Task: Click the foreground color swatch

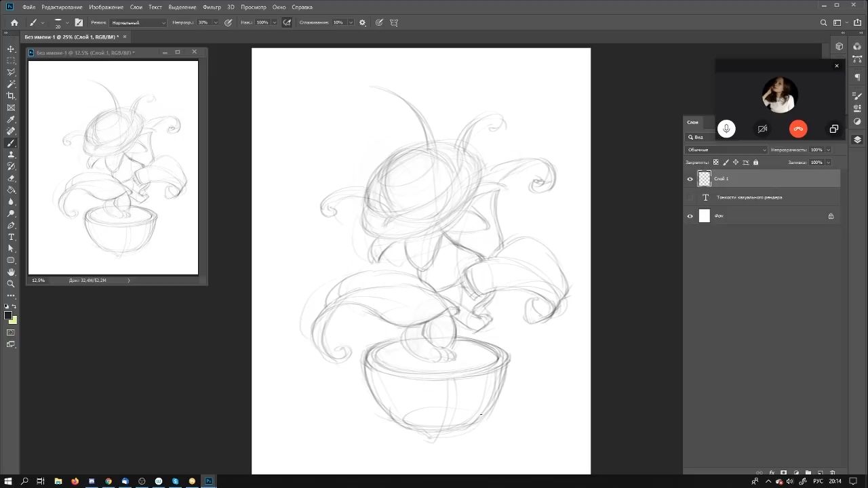Action: [8, 316]
